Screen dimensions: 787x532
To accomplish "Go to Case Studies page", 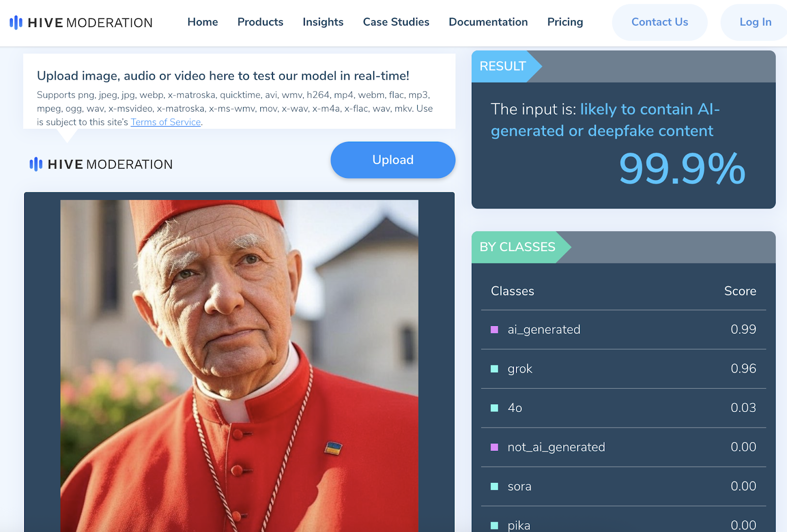I will click(x=396, y=22).
